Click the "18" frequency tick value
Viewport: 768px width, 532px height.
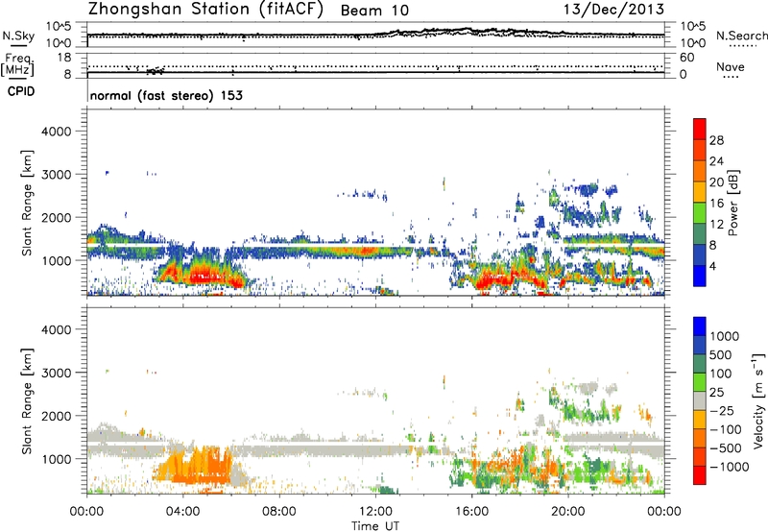pyautogui.click(x=64, y=58)
